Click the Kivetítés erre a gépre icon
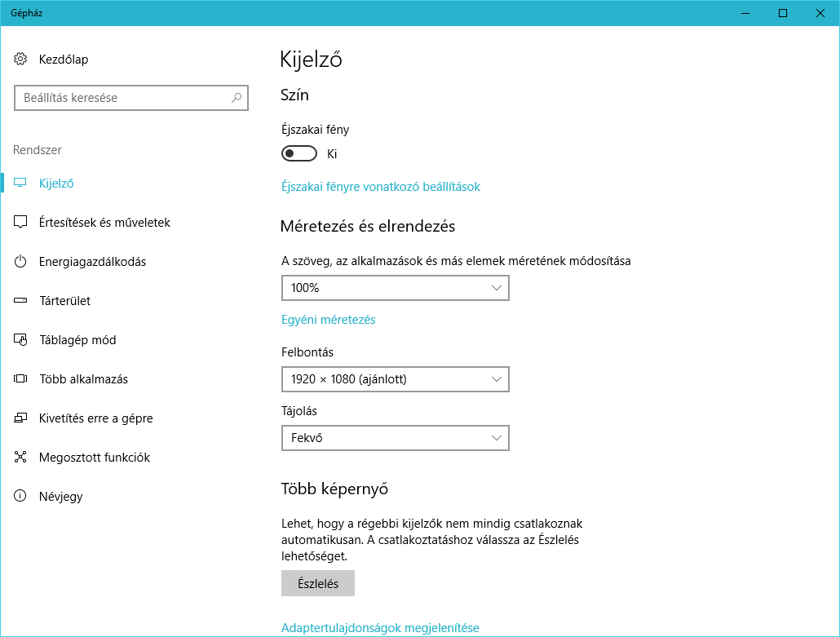The width and height of the screenshot is (840, 637). click(x=20, y=418)
